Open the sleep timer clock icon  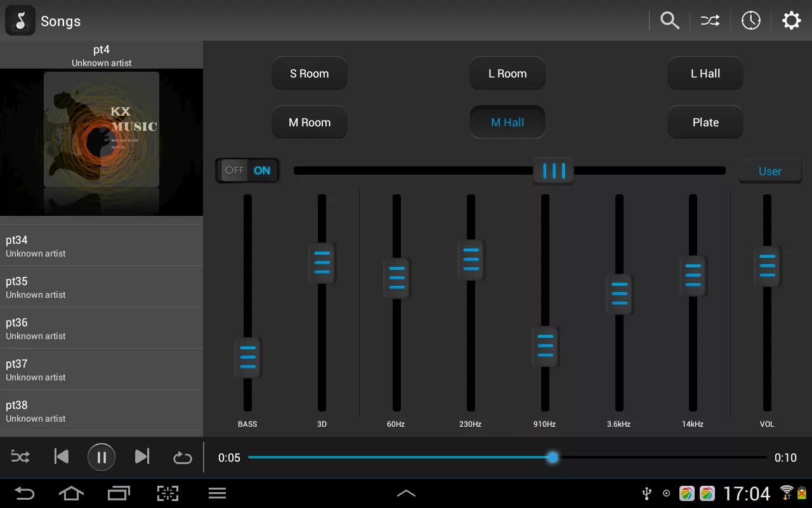pyautogui.click(x=751, y=21)
